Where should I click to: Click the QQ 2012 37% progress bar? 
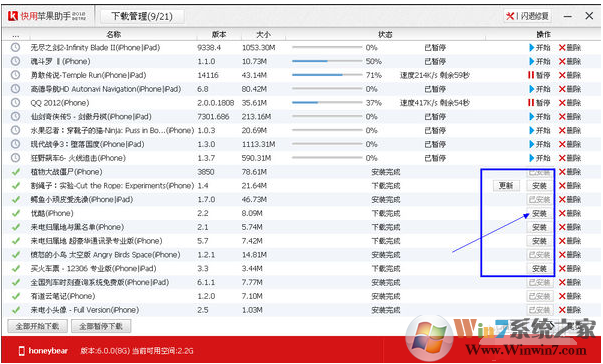(327, 103)
